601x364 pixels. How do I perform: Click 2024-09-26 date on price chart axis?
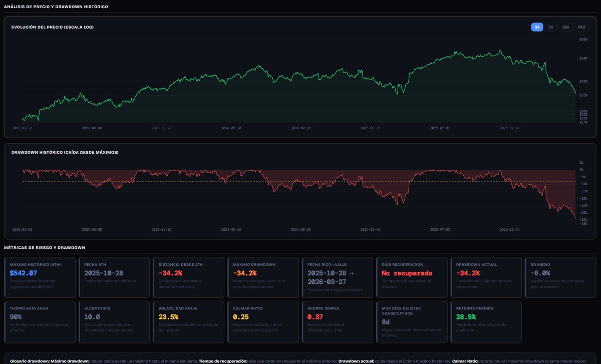pos(301,128)
